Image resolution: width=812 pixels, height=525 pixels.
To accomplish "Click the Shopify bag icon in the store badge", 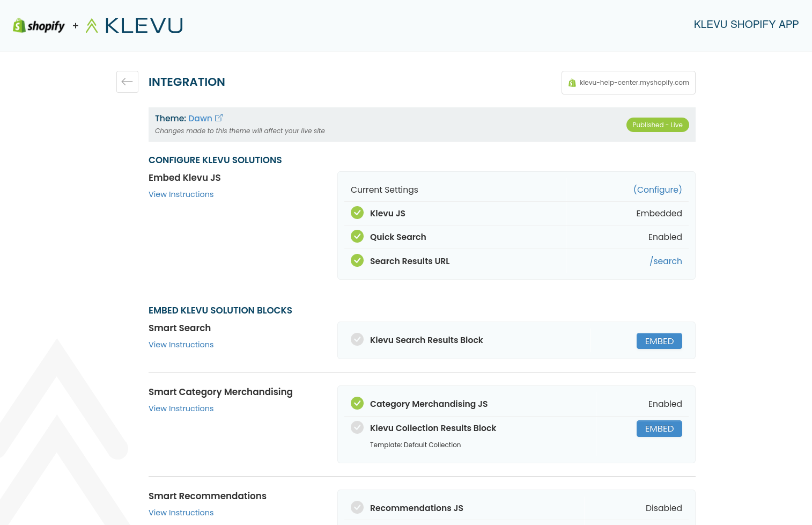I will point(572,83).
